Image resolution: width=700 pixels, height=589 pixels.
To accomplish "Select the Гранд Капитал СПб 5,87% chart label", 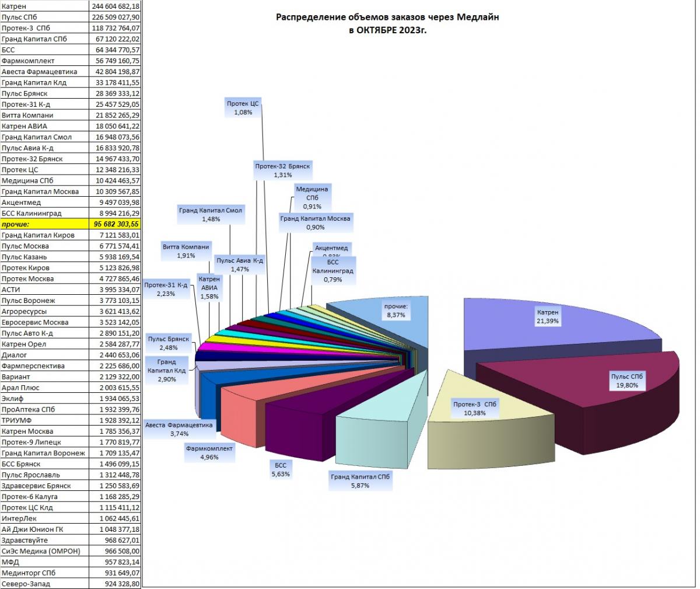I will point(360,481).
